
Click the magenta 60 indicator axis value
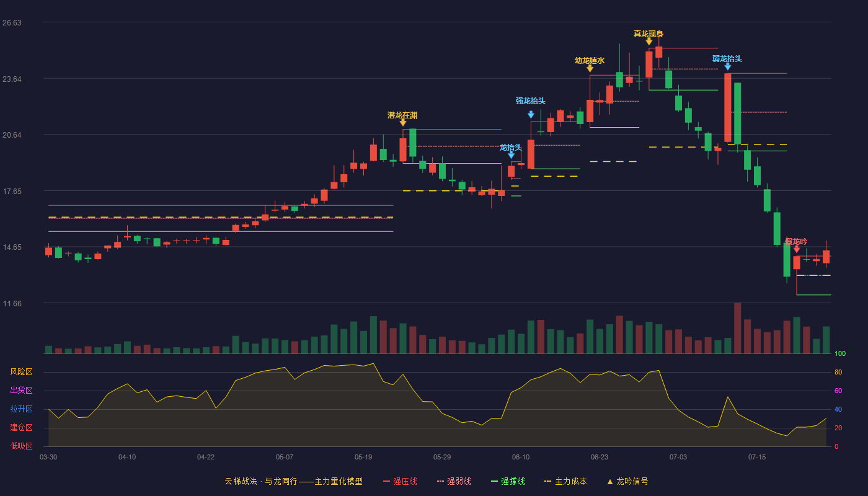pyautogui.click(x=838, y=391)
